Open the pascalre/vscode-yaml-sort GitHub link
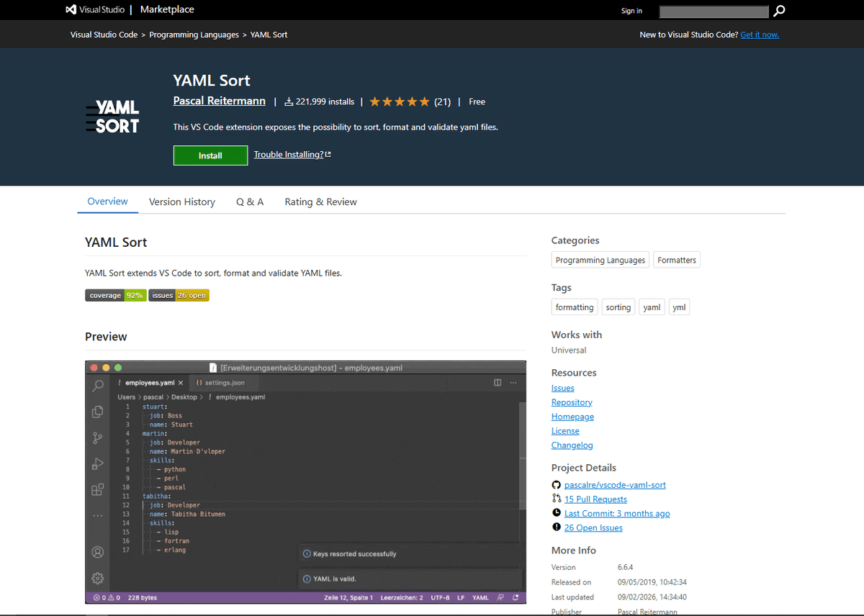The image size is (864, 616). tap(615, 485)
